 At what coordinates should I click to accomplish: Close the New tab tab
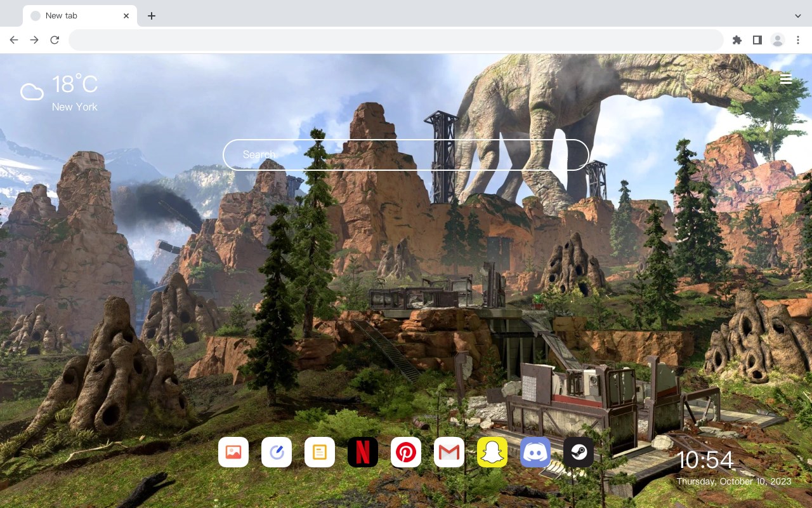[126, 16]
